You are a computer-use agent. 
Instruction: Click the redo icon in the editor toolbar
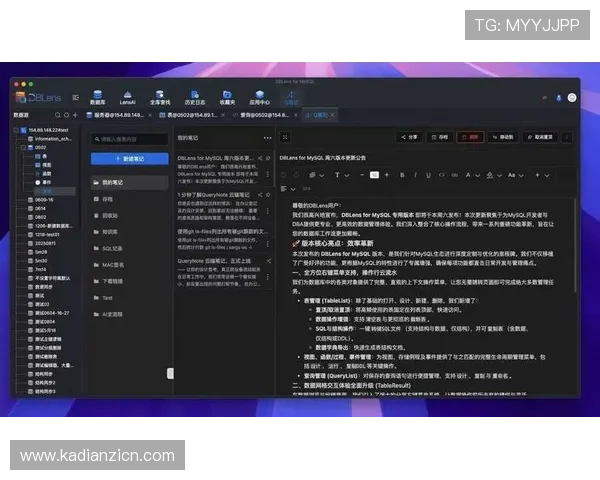tap(296, 175)
